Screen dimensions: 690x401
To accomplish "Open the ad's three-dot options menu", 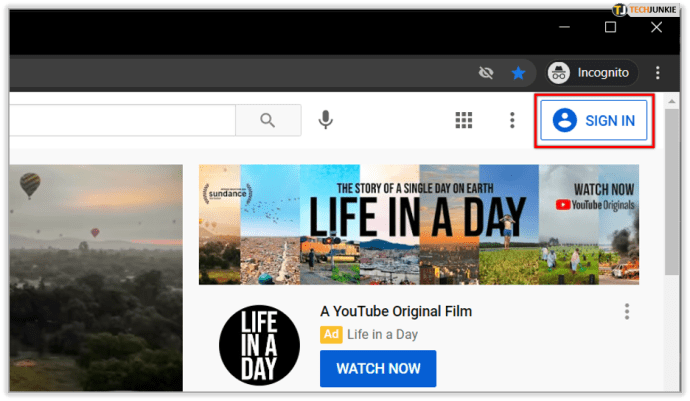I will point(627,312).
